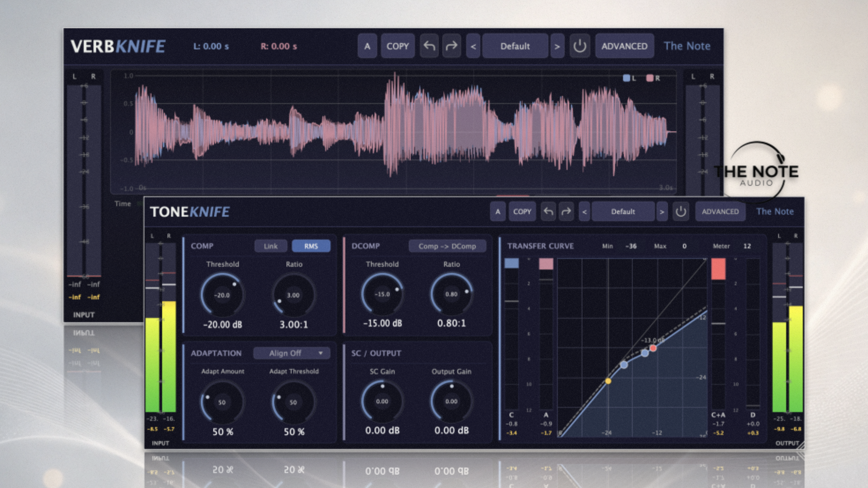Click the COMP Threshold knob
Screen dimensions: 868x488
click(222, 295)
